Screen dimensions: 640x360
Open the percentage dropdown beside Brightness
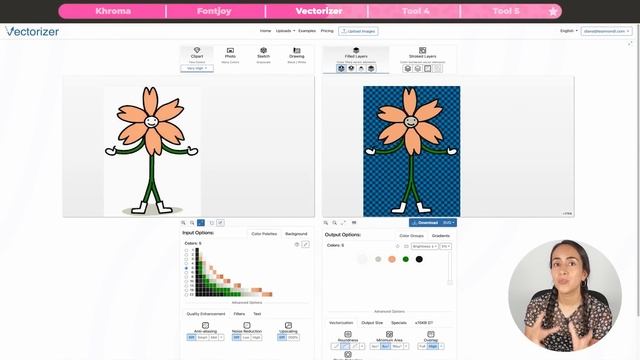click(x=445, y=247)
